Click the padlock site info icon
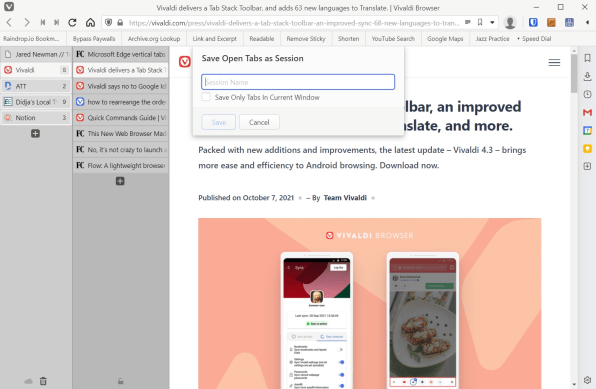This screenshot has width=596, height=389. 120,23
